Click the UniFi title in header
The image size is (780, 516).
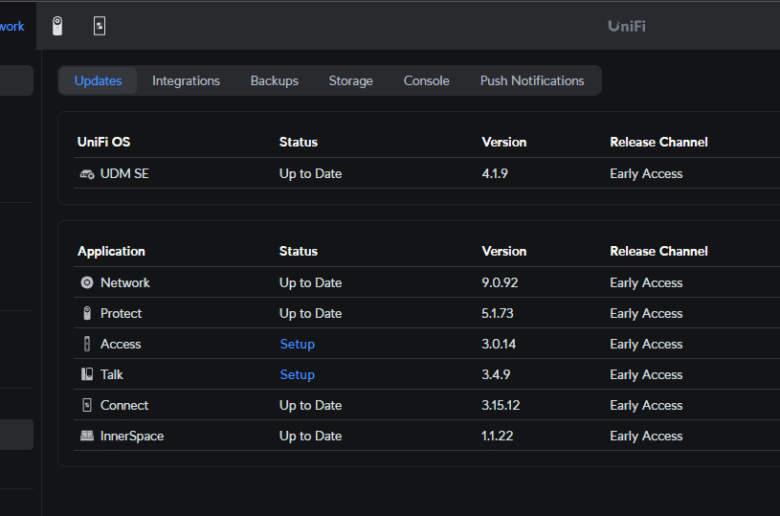click(x=626, y=26)
